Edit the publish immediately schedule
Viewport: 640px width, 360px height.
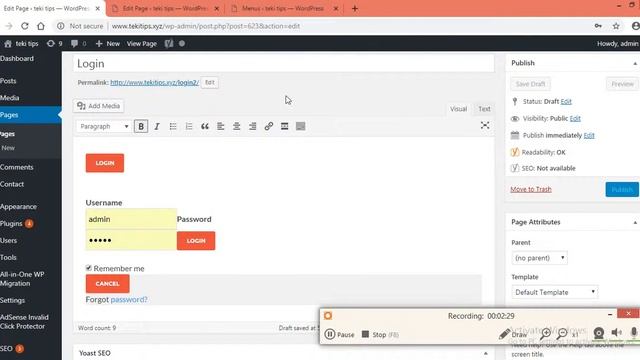coord(589,136)
